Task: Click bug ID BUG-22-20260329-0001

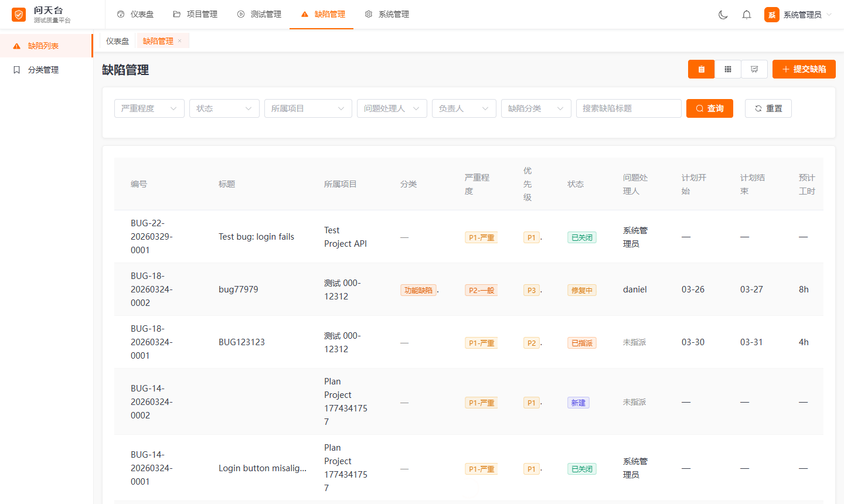Action: [x=152, y=237]
